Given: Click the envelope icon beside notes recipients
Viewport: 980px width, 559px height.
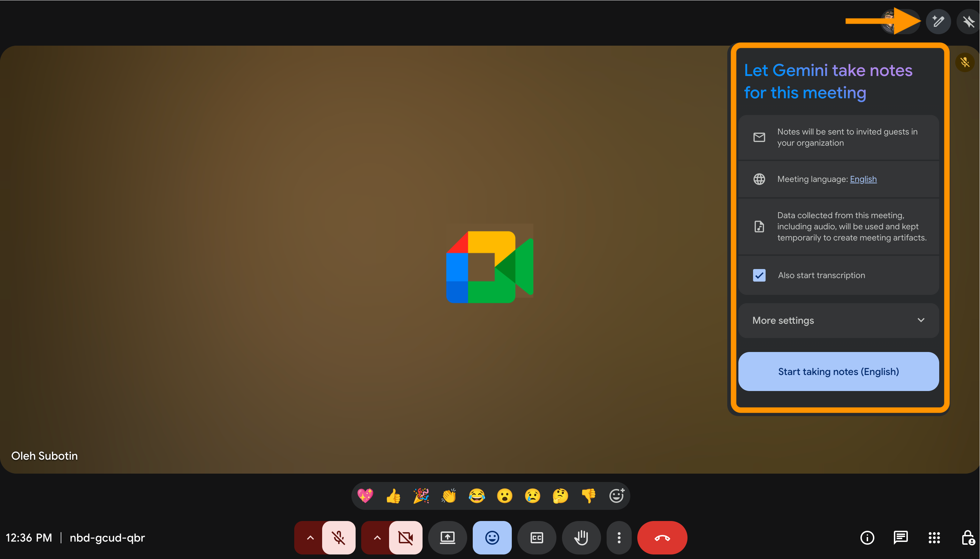Looking at the screenshot, I should (x=759, y=137).
